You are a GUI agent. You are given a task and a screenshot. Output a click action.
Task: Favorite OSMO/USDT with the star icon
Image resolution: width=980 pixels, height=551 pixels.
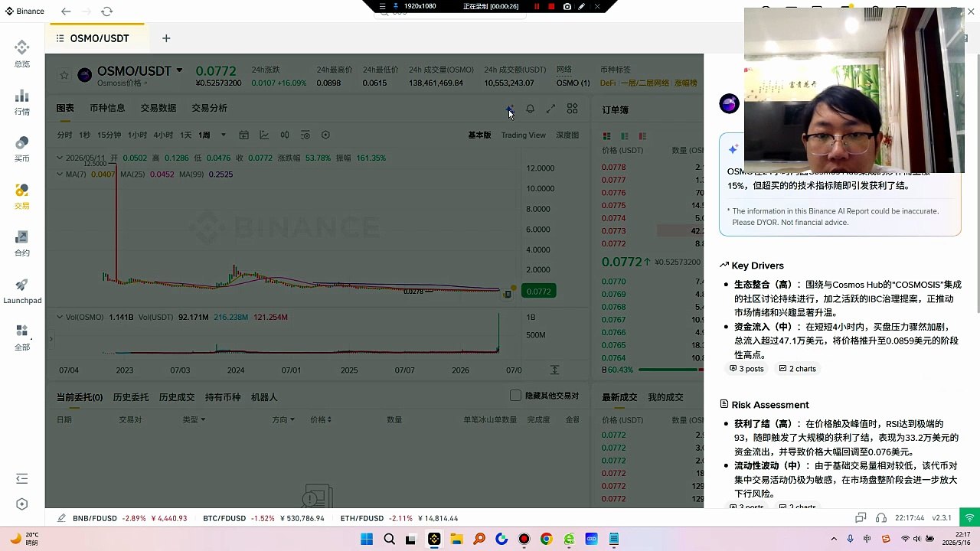coord(64,75)
